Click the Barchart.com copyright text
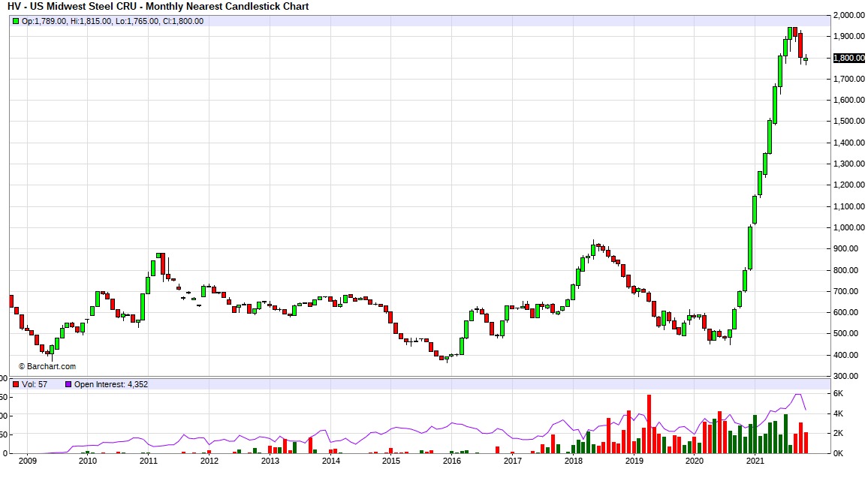The width and height of the screenshot is (868, 484). click(47, 366)
